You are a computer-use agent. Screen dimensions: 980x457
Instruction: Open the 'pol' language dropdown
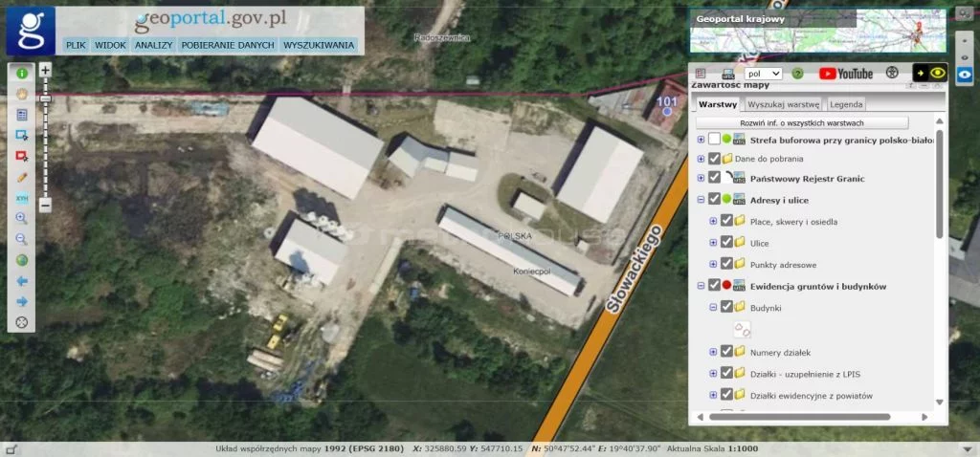click(763, 74)
